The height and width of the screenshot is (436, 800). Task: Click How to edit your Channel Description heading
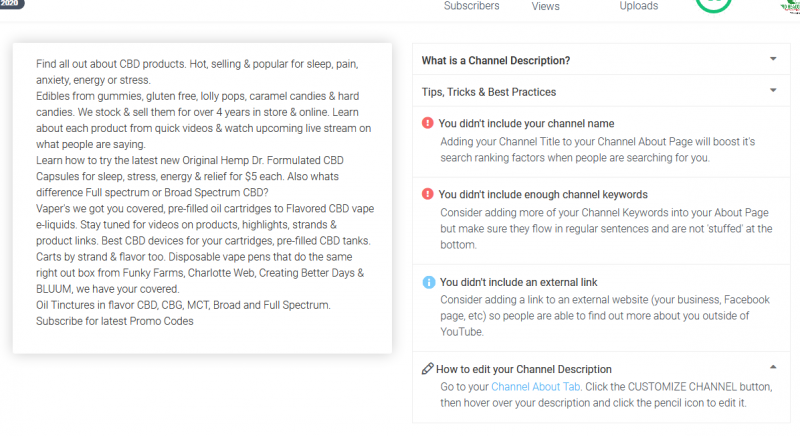coord(525,369)
